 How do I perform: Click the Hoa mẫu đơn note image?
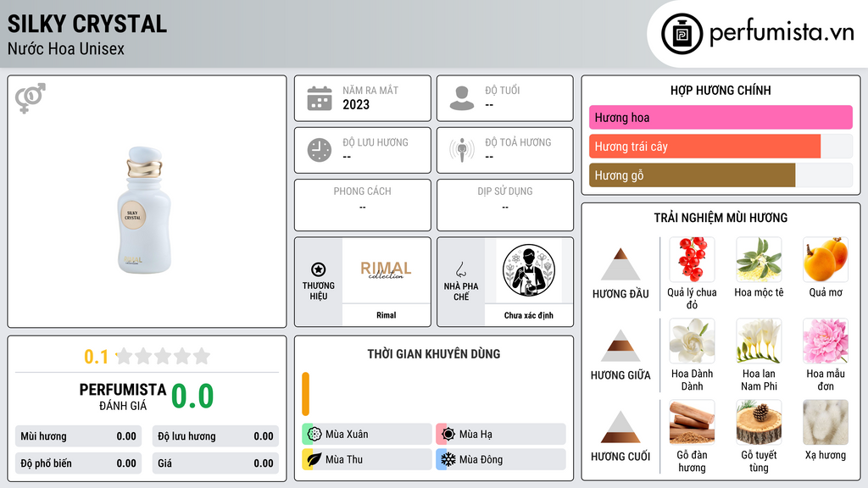coord(826,341)
